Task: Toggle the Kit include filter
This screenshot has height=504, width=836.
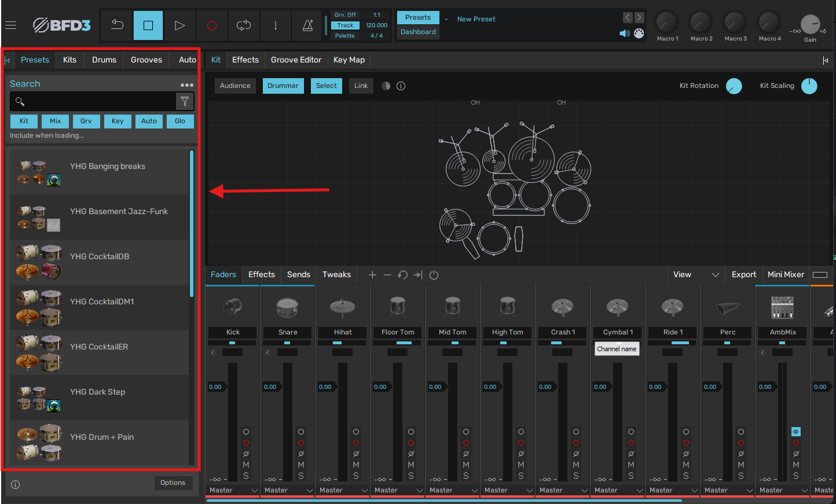Action: (x=24, y=121)
